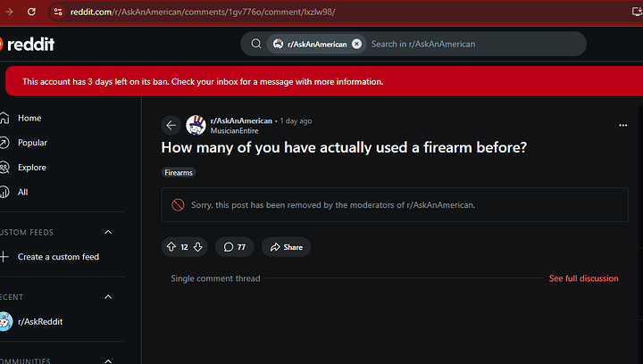Share the post
Viewport: 643px width, 364px height.
coord(287,247)
